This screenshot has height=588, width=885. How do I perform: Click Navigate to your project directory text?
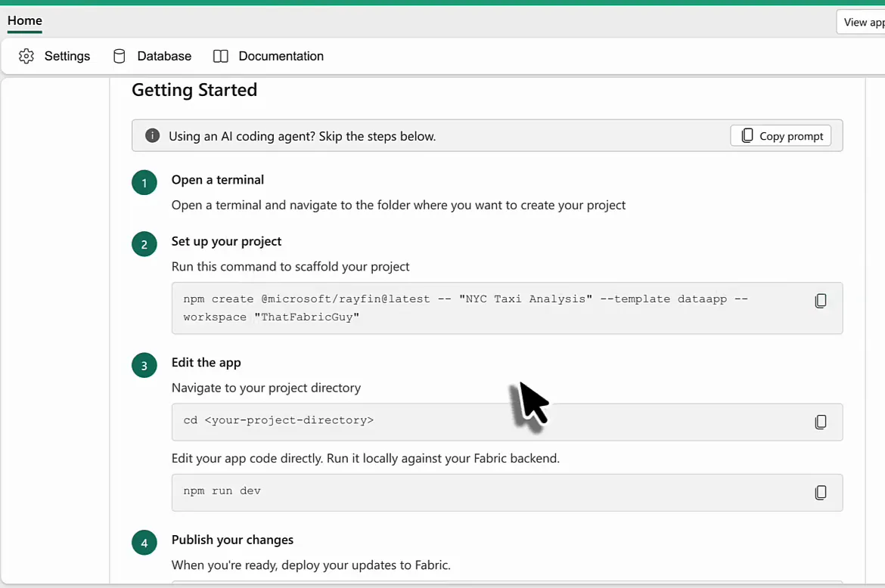click(x=265, y=388)
